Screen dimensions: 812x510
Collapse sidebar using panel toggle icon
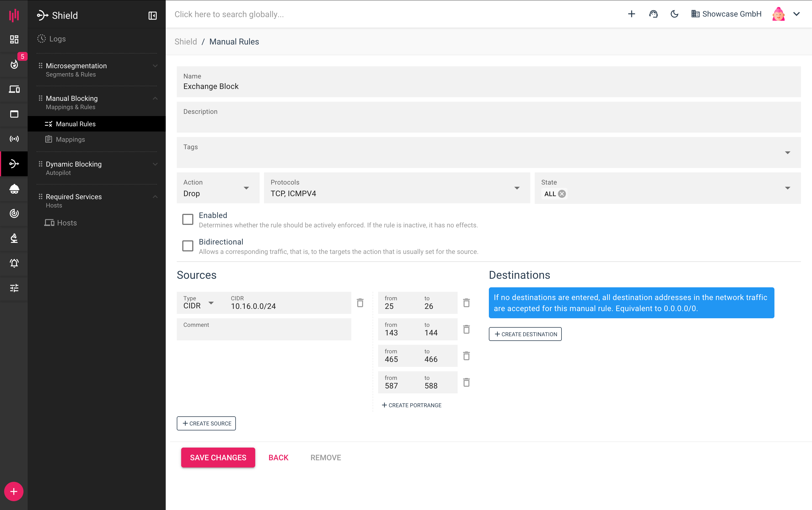[152, 15]
